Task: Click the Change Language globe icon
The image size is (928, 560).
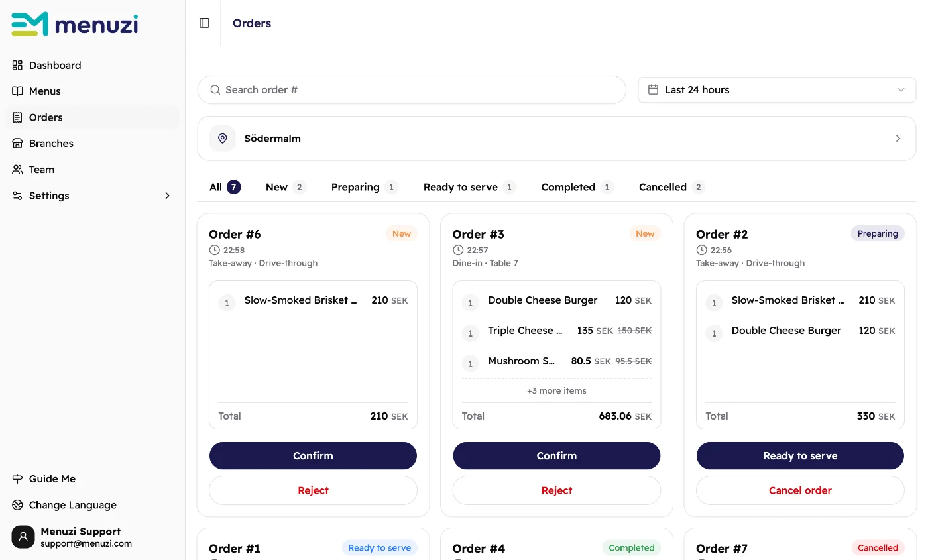Action: tap(18, 505)
